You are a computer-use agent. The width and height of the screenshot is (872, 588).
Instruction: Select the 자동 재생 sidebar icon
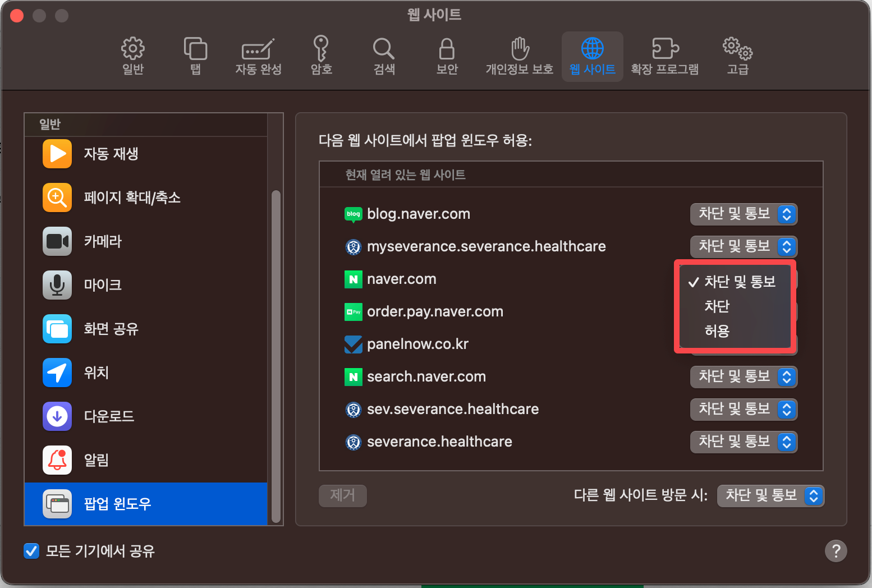click(57, 154)
